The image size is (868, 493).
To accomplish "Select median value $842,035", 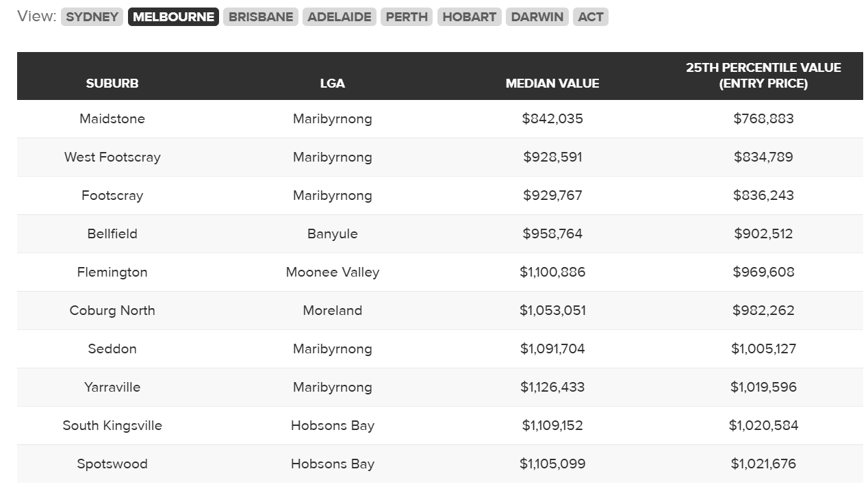I will tap(552, 118).
